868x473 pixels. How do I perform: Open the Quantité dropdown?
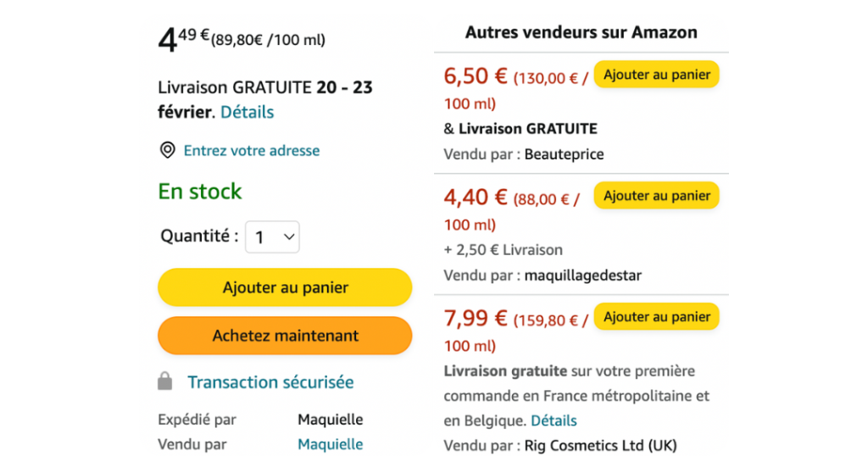272,237
